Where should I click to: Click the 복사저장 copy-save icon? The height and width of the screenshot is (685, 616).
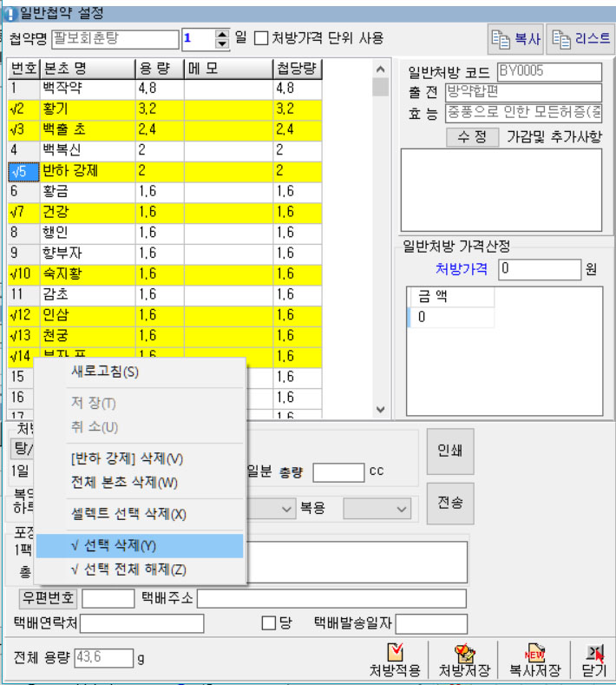tap(533, 661)
